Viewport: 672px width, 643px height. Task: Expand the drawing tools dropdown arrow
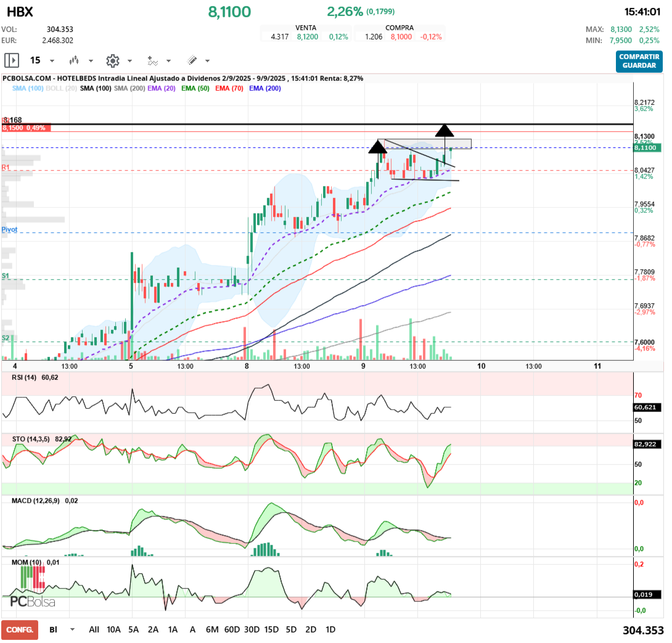point(207,61)
